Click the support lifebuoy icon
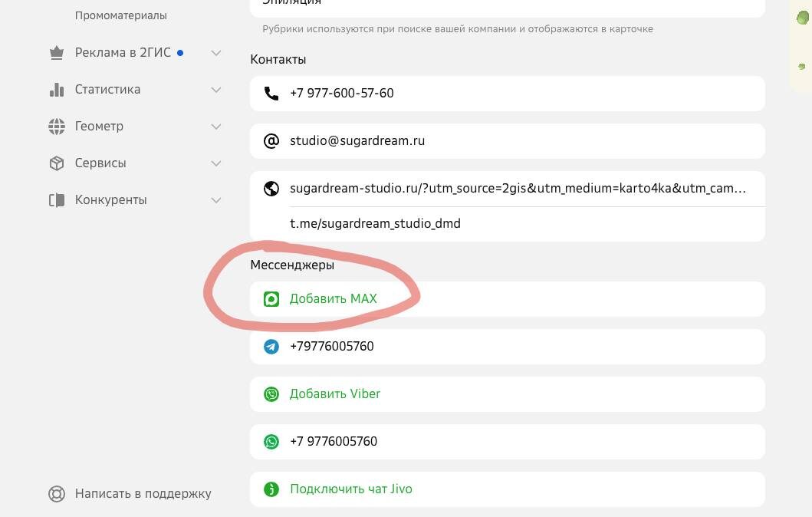 tap(57, 494)
